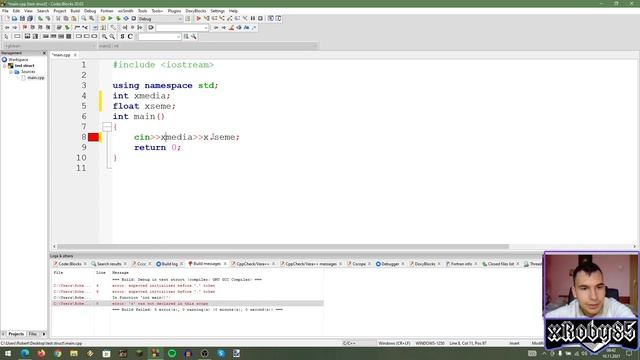
Task: Open the Debug menu
Action: tap(90, 11)
